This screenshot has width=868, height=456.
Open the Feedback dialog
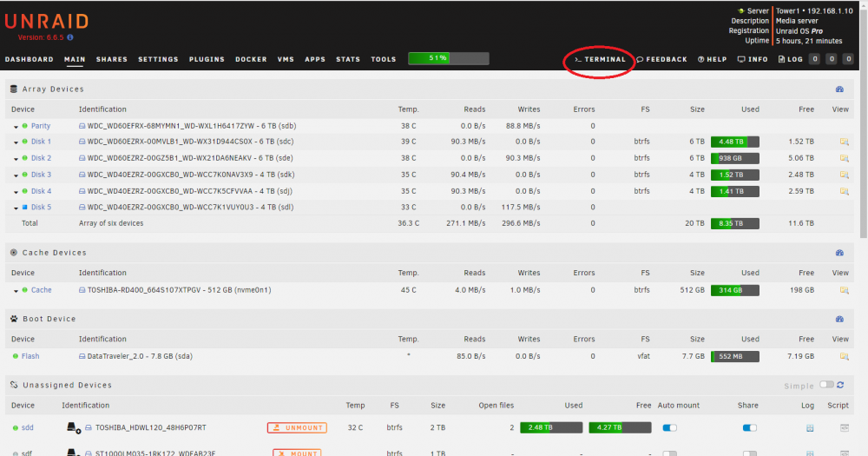pos(661,59)
